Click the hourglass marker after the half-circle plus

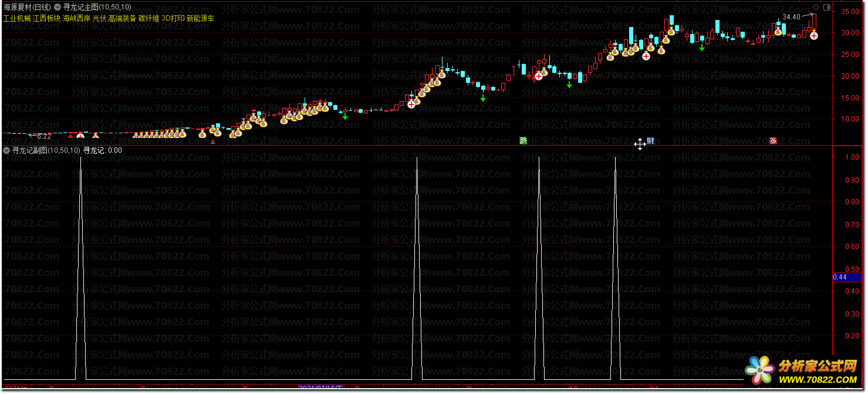pos(96,136)
